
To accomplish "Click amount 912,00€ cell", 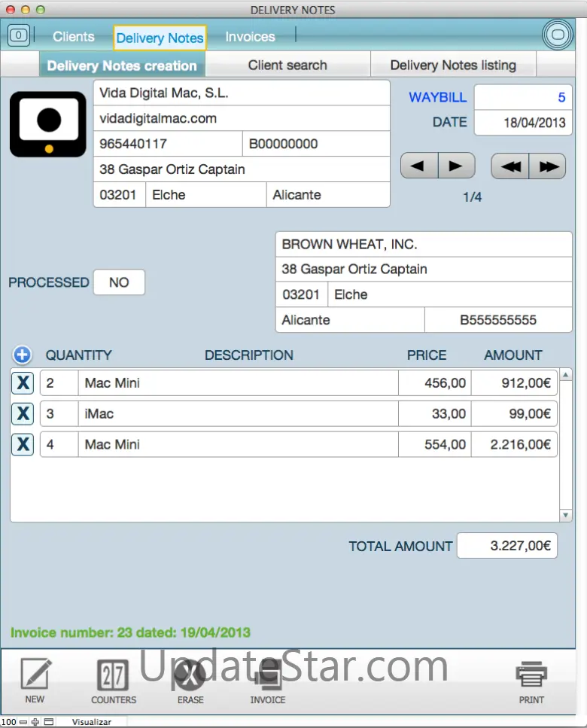I will pyautogui.click(x=514, y=383).
